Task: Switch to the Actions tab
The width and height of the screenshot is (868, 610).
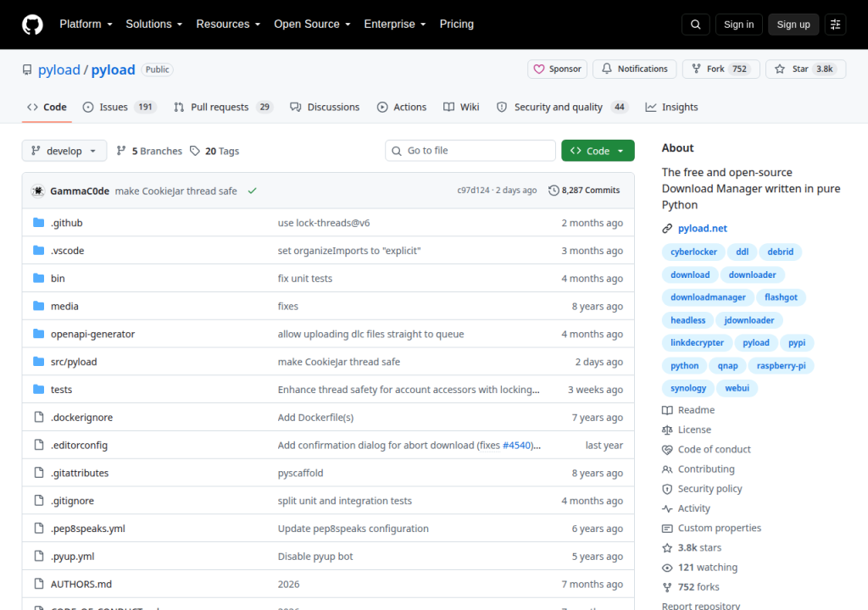Action: (402, 107)
